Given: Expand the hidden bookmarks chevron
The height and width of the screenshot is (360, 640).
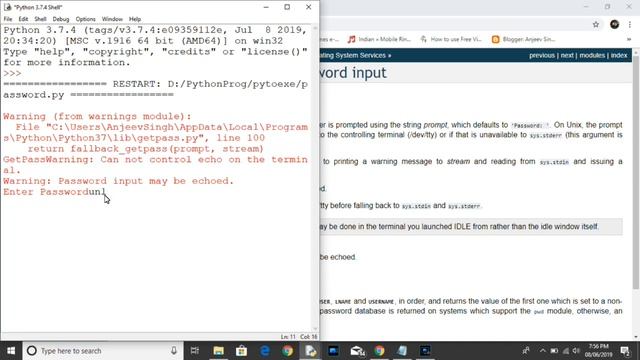Looking at the screenshot, I should tap(629, 39).
